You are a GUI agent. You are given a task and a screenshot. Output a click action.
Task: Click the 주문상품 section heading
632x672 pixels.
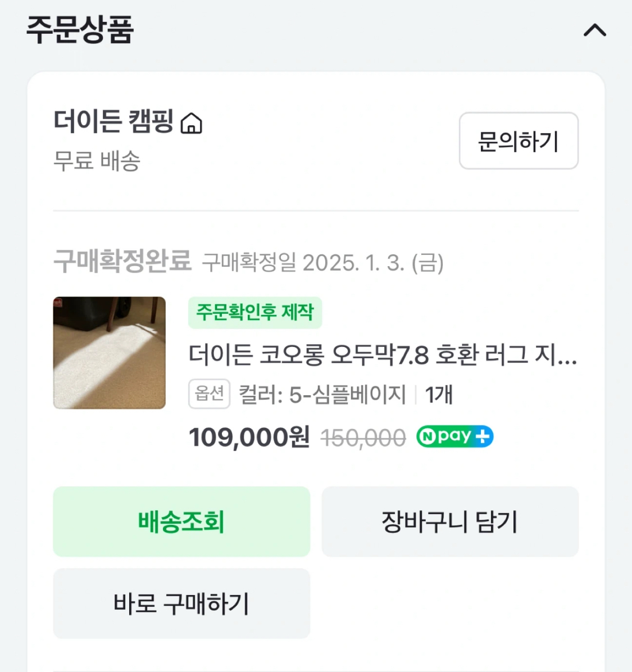[x=80, y=30]
